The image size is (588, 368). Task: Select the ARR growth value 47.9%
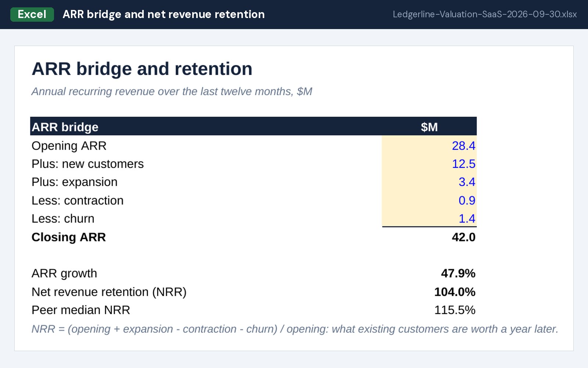click(458, 273)
